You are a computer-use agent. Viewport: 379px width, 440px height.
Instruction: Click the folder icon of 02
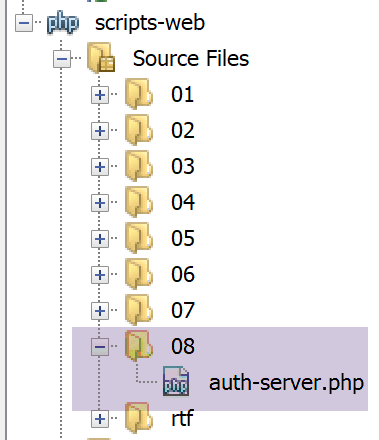tap(139, 130)
